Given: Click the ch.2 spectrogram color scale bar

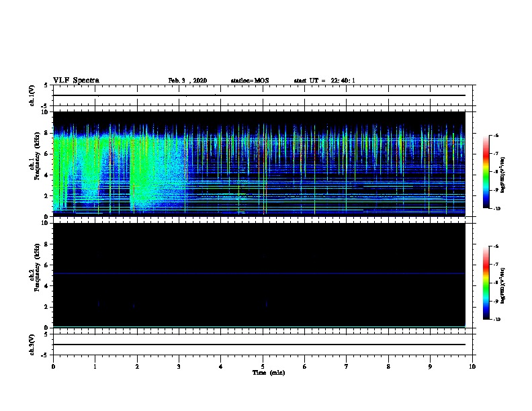Looking at the screenshot, I should point(486,283).
